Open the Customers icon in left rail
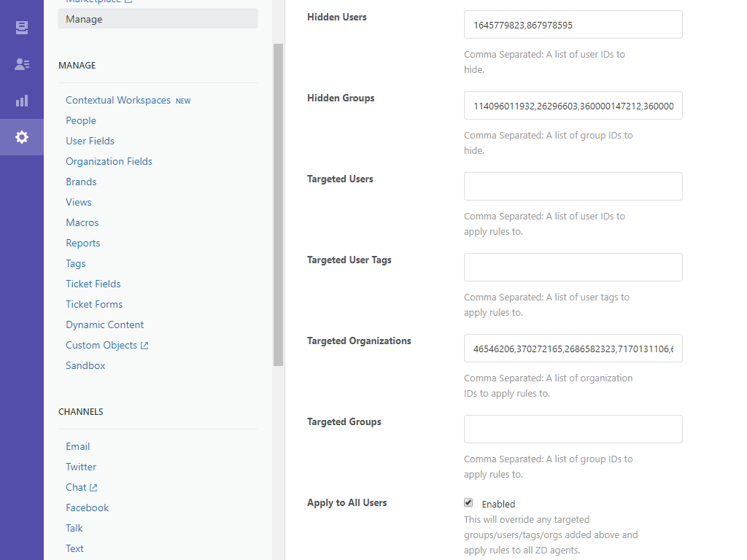The image size is (747, 560). pos(22,64)
